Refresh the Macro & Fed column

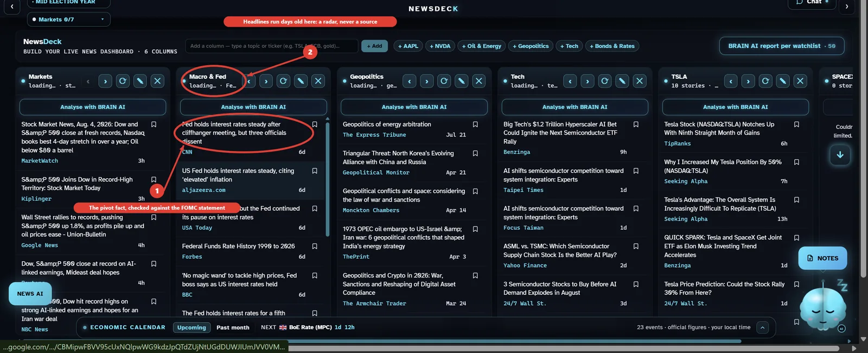(x=283, y=81)
